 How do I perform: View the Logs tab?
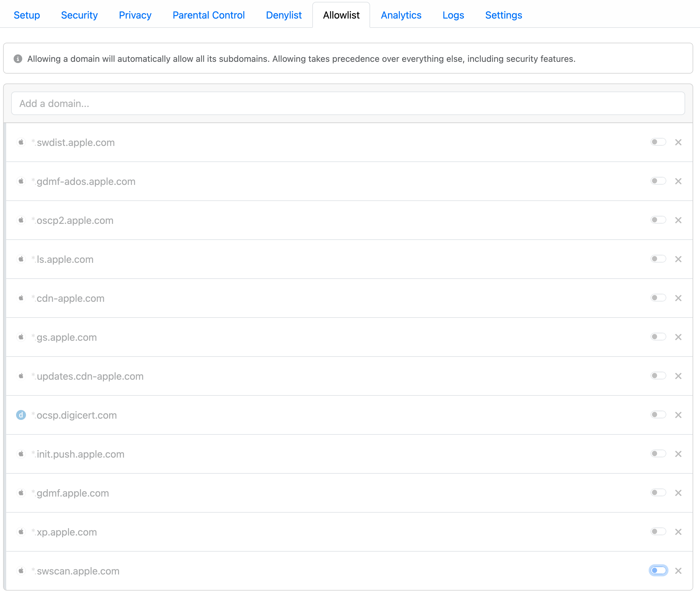point(453,15)
